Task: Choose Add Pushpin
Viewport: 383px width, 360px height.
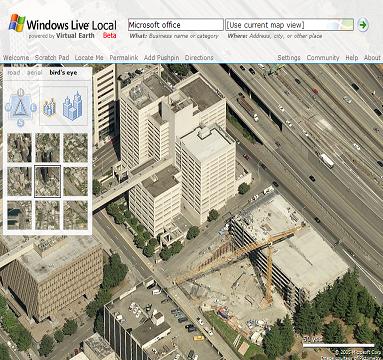Action: tap(161, 58)
